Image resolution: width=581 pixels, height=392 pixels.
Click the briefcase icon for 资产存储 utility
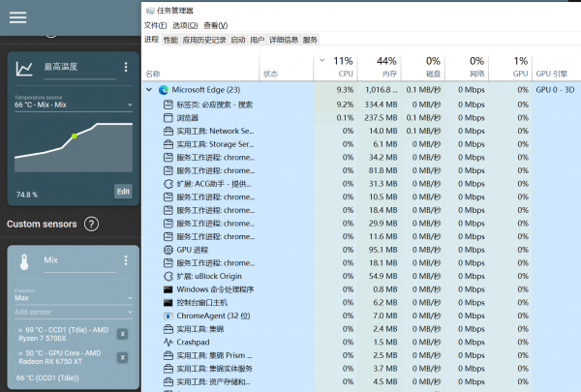(x=168, y=382)
